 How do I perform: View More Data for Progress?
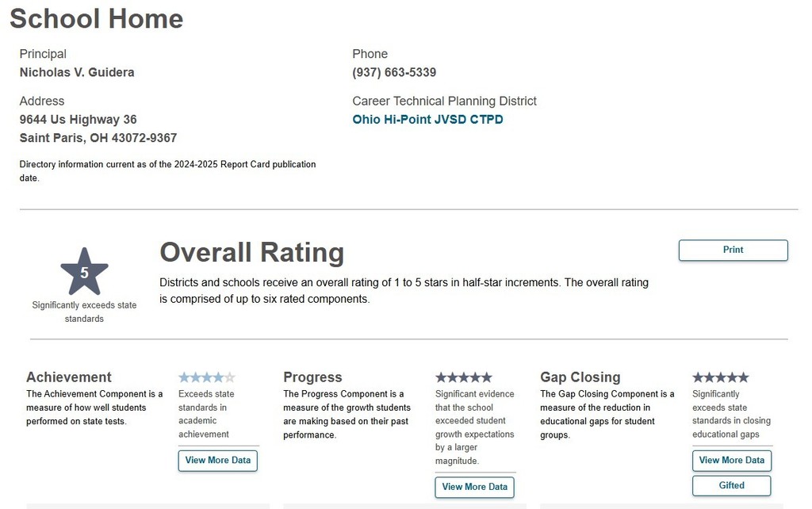tap(474, 486)
